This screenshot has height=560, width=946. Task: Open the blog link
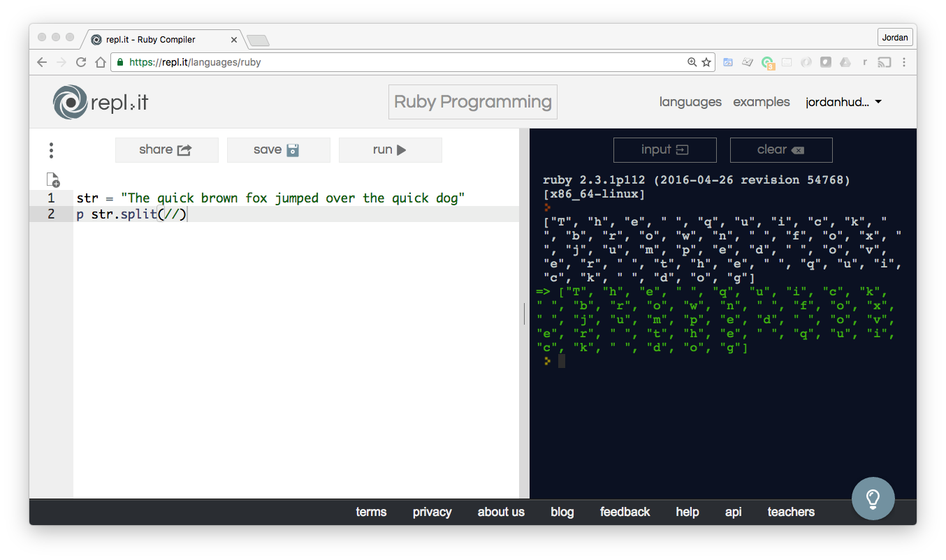tap(562, 512)
